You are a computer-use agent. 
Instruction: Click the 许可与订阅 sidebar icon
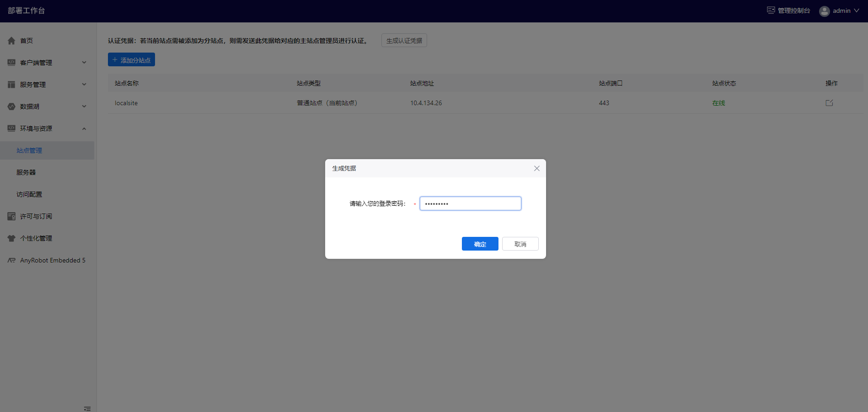pyautogui.click(x=11, y=216)
